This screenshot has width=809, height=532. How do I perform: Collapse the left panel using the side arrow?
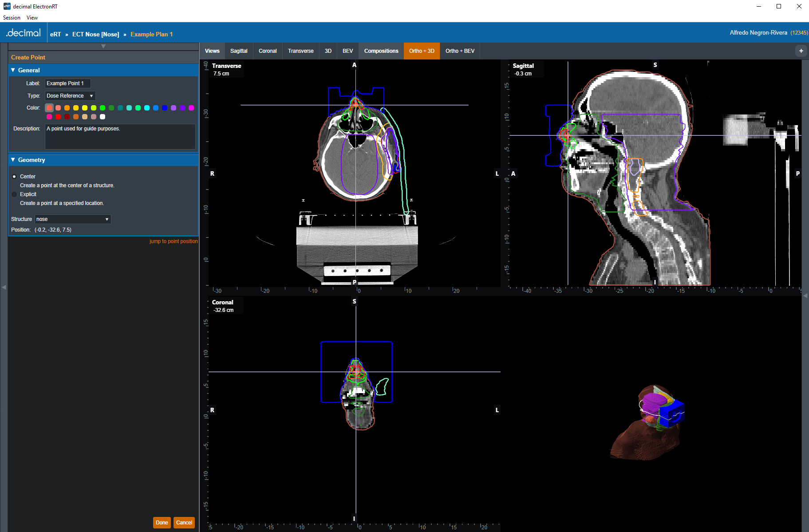pyautogui.click(x=4, y=288)
